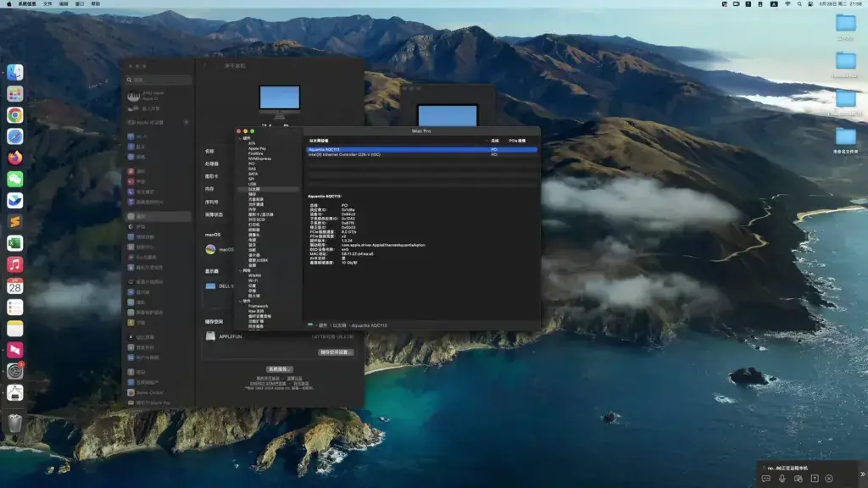This screenshot has height=488, width=868.
Task: Open the Trash in the Dock
Action: (15, 423)
